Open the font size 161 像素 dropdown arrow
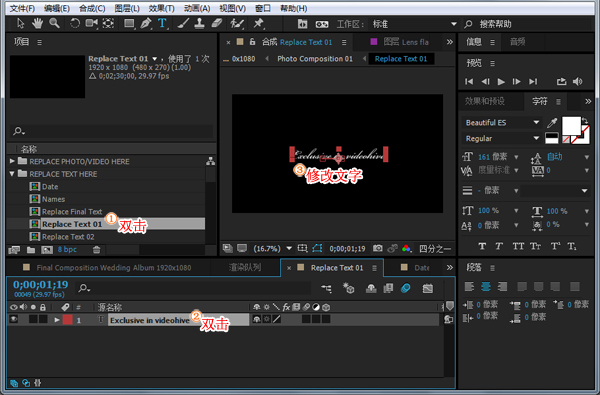The height and width of the screenshot is (395, 600). tap(516, 157)
